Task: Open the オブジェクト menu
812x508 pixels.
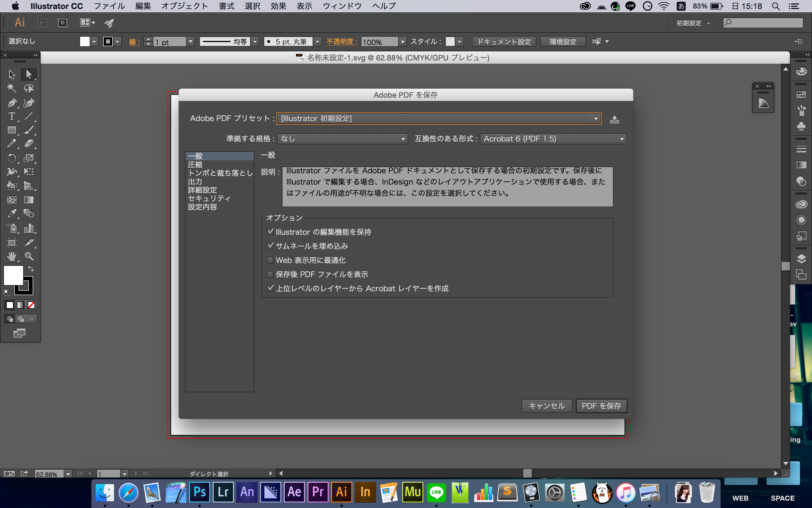Action: [185, 6]
